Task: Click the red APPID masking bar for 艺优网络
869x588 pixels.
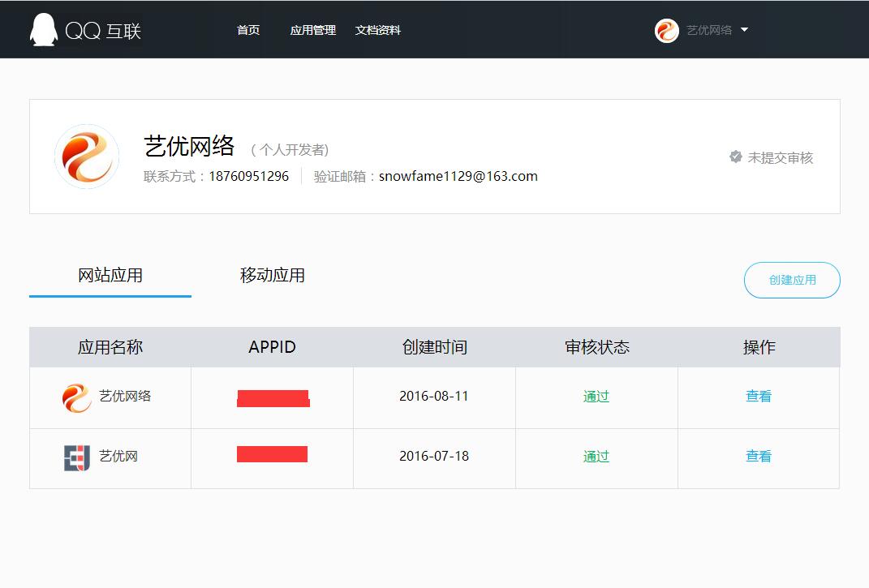Action: click(x=272, y=397)
